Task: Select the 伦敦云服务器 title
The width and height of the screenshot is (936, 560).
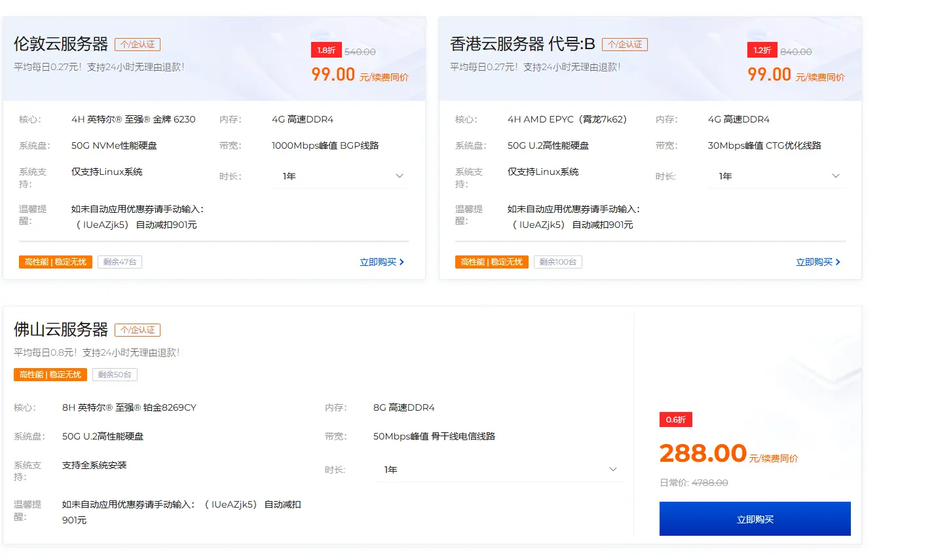Action: pos(61,44)
